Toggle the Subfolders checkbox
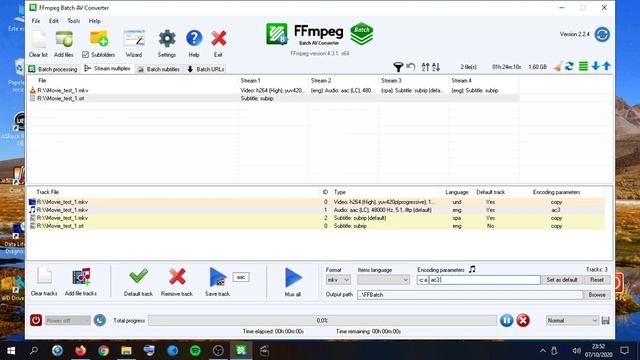The height and width of the screenshot is (360, 640). [x=85, y=55]
